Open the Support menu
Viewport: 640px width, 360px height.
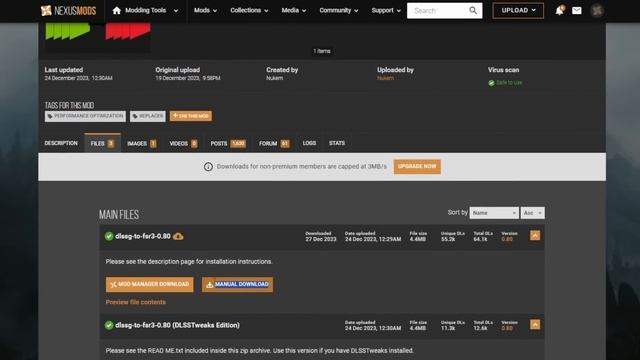tap(386, 11)
